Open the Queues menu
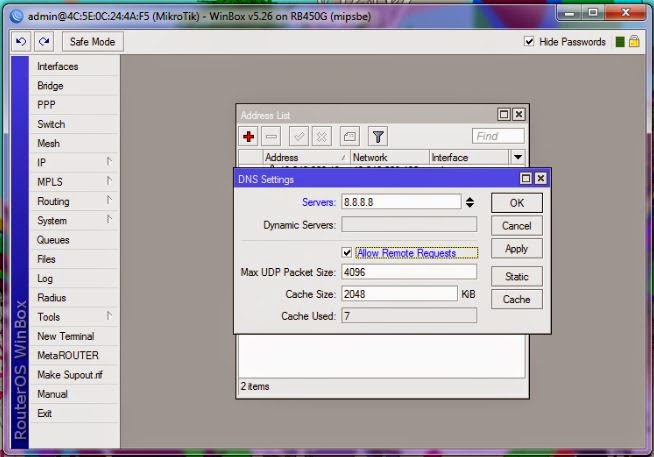This screenshot has height=457, width=654. point(74,240)
